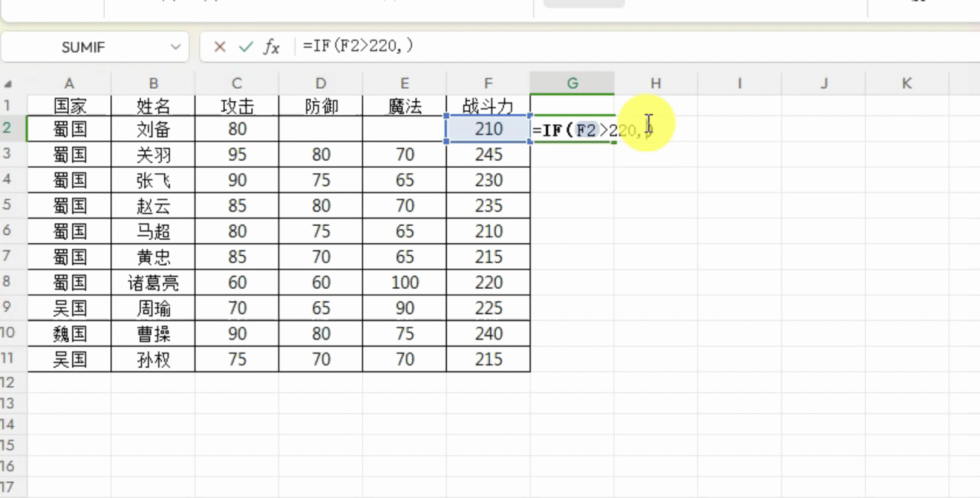This screenshot has width=980, height=498.
Task: Select 周瑜's magic value 90
Action: (x=404, y=308)
